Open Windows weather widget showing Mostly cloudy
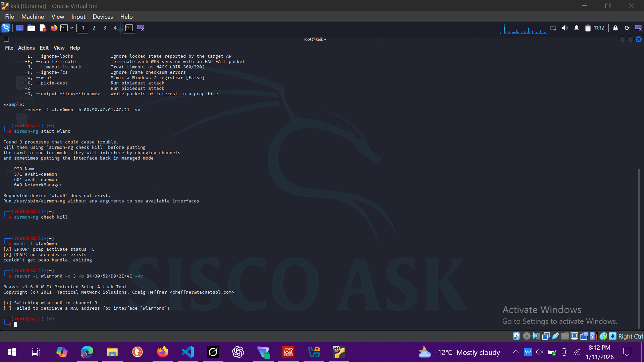Image resolution: width=644 pixels, height=362 pixels. click(x=459, y=352)
